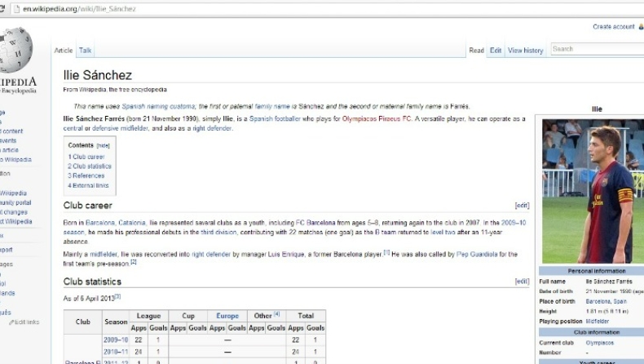Image resolution: width=644 pixels, height=364 pixels.
Task: Open the Ilie player photo thumbnail
Action: coord(593,191)
